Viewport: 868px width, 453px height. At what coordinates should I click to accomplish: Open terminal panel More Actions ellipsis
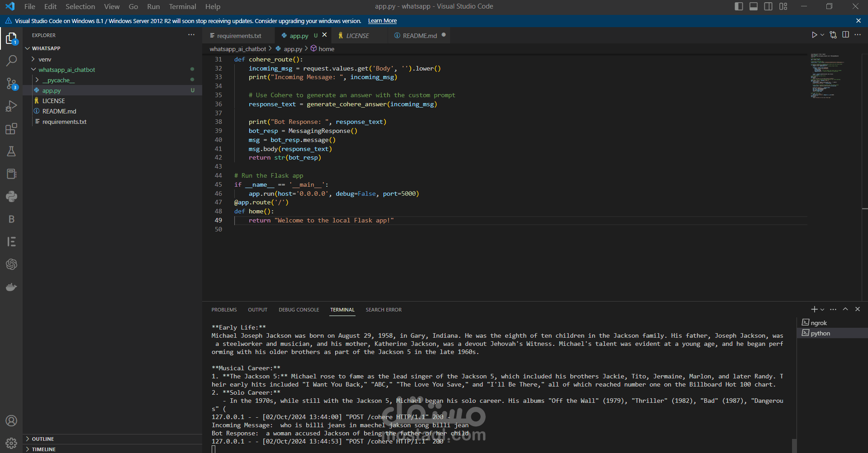833,309
